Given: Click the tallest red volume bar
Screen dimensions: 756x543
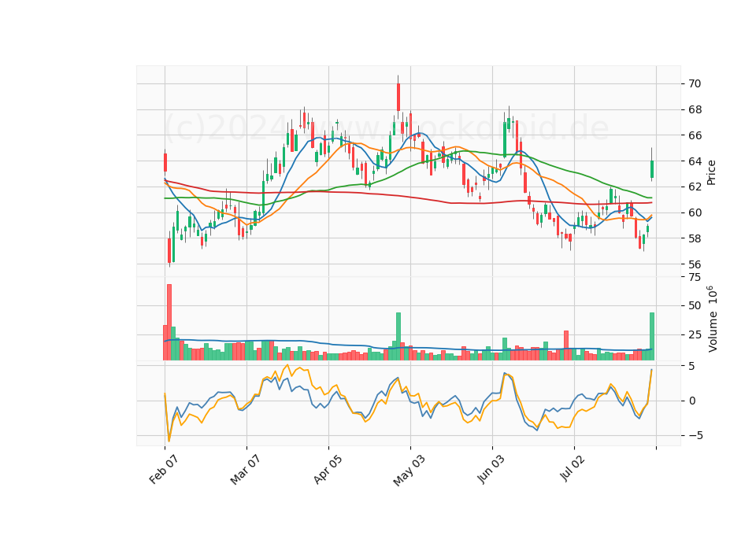Looking at the screenshot, I should click(169, 323).
